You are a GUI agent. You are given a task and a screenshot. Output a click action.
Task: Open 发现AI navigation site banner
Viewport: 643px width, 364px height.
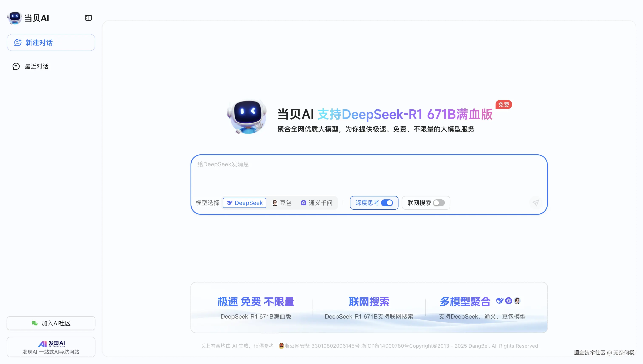(x=51, y=347)
